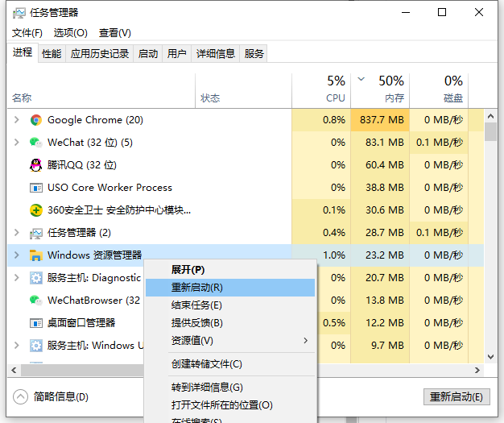Click the USO Core Worker Process icon
The width and height of the screenshot is (504, 423).
click(35, 188)
